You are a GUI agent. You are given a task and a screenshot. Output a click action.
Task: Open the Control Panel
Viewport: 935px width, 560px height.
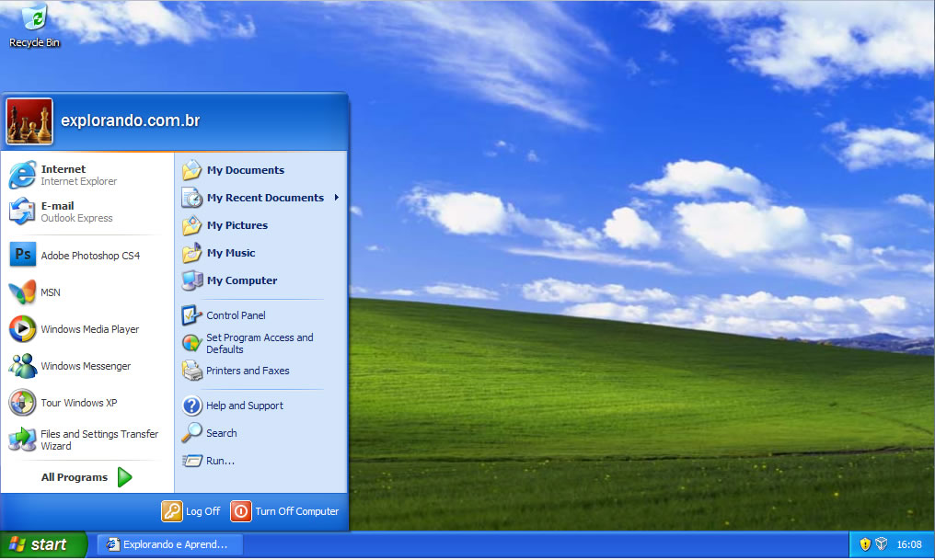tap(237, 315)
